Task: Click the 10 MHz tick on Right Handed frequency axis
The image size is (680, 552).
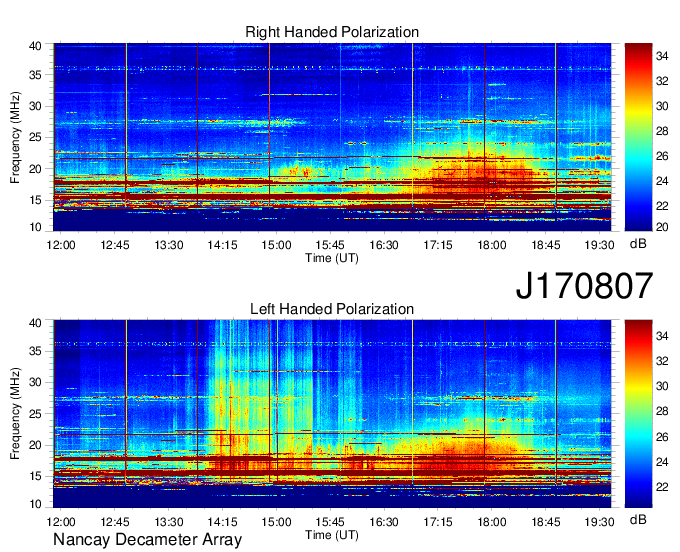Action: click(35, 227)
